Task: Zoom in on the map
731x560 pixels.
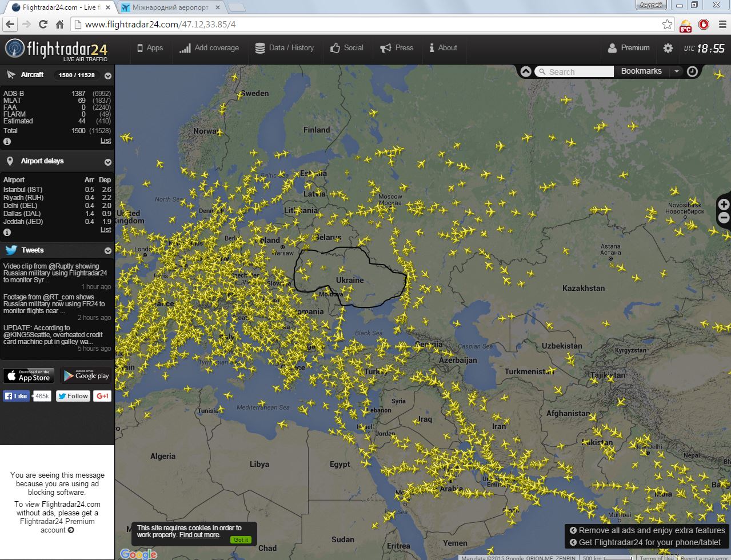Action: pyautogui.click(x=724, y=205)
